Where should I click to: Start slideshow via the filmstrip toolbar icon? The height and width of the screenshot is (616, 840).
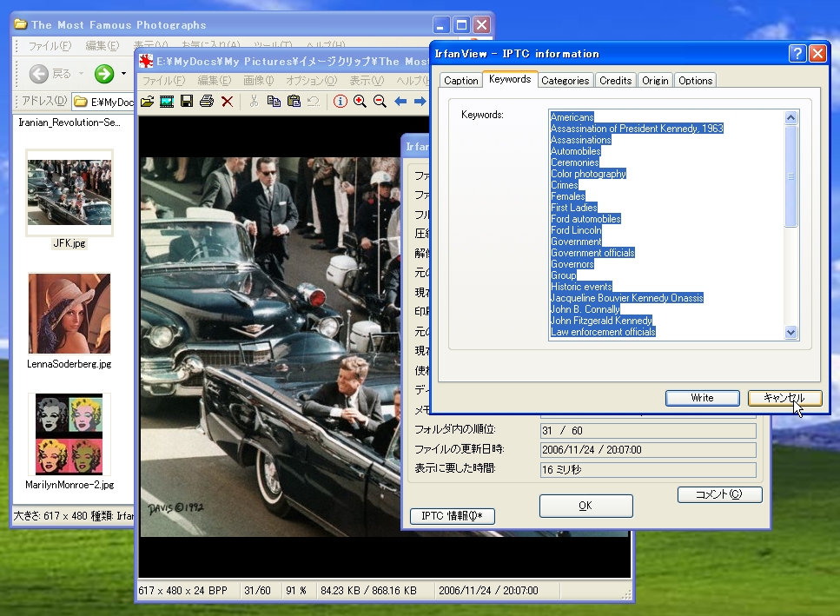point(167,101)
